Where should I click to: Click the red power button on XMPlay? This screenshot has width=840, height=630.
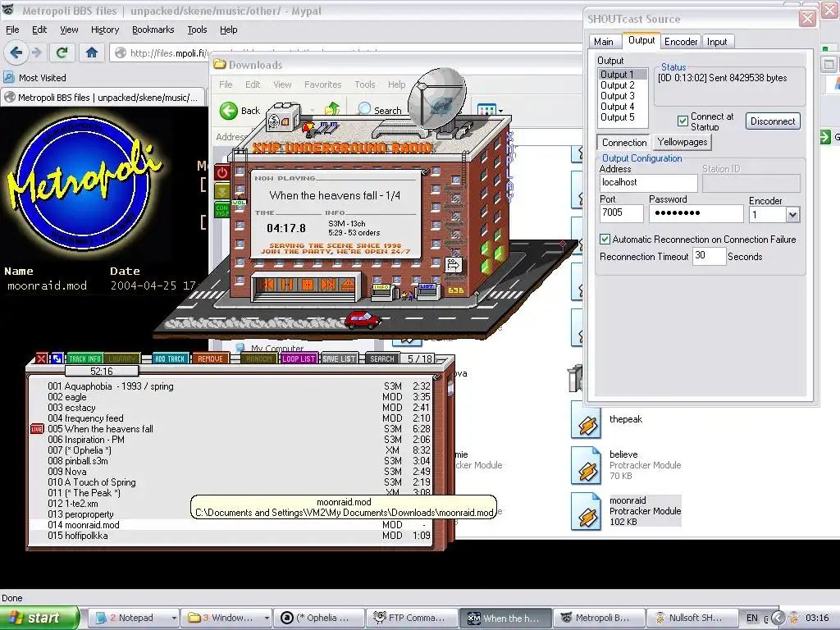click(222, 172)
